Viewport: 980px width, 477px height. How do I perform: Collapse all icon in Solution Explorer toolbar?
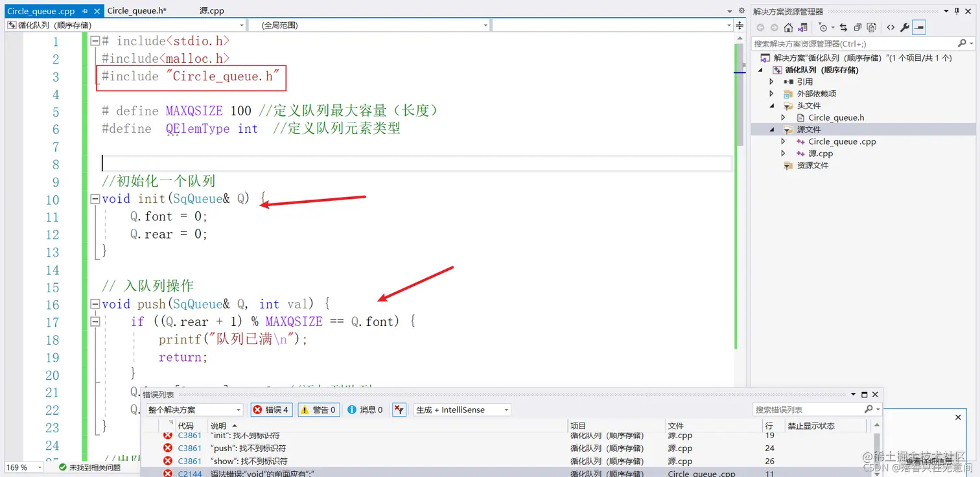[x=857, y=27]
